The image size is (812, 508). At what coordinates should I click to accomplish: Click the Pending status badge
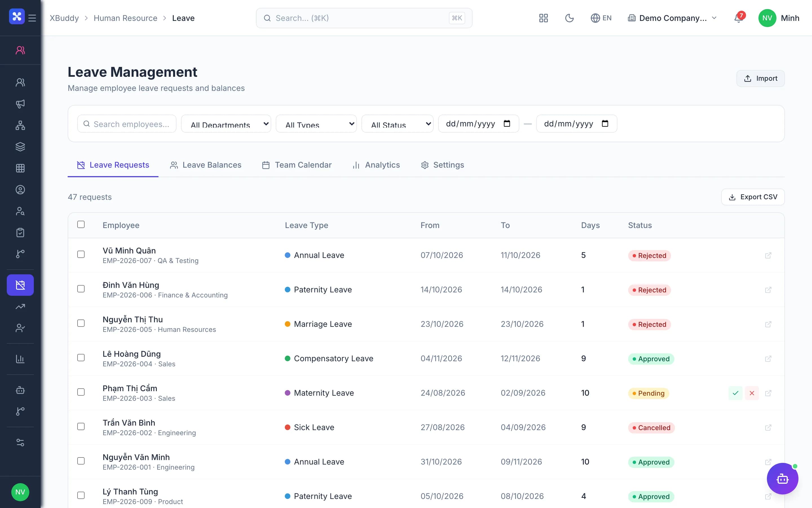pos(648,393)
